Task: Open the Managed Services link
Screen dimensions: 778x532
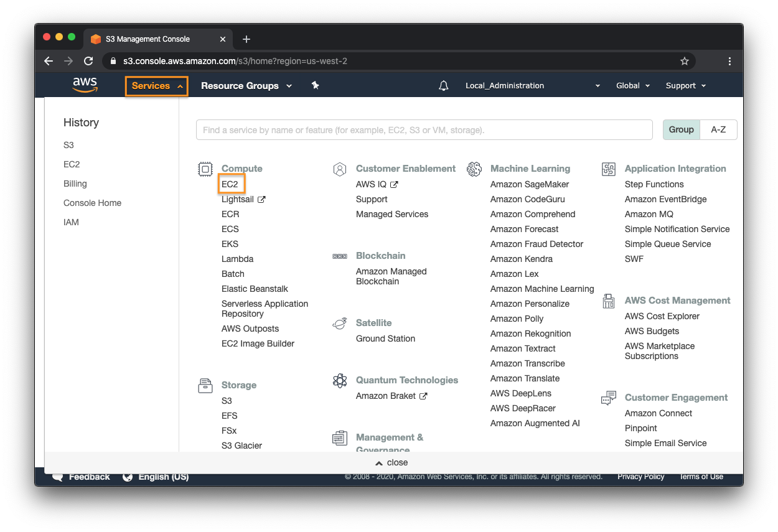Action: [392, 214]
